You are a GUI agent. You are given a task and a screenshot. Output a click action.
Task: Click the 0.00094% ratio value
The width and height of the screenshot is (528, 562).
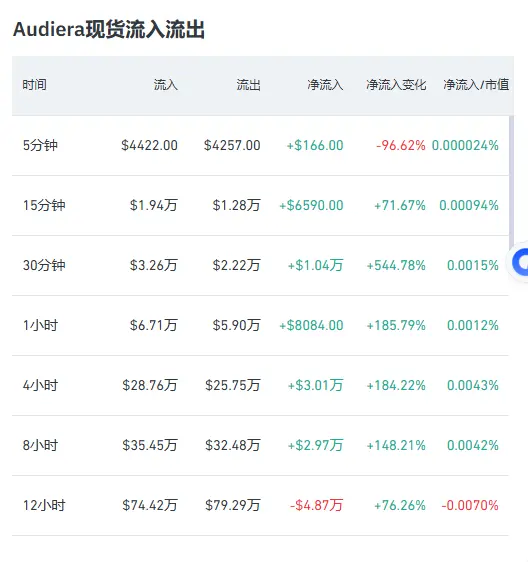(469, 205)
